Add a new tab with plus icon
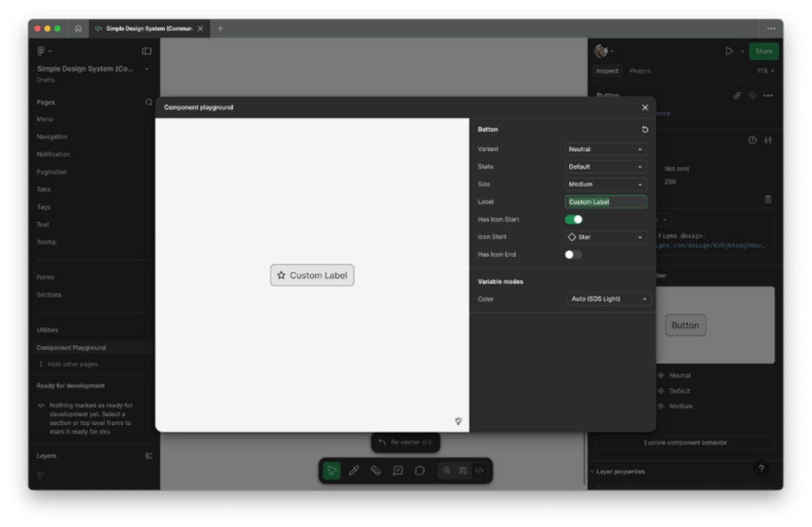Viewport: 812px width, 527px height. (x=220, y=28)
